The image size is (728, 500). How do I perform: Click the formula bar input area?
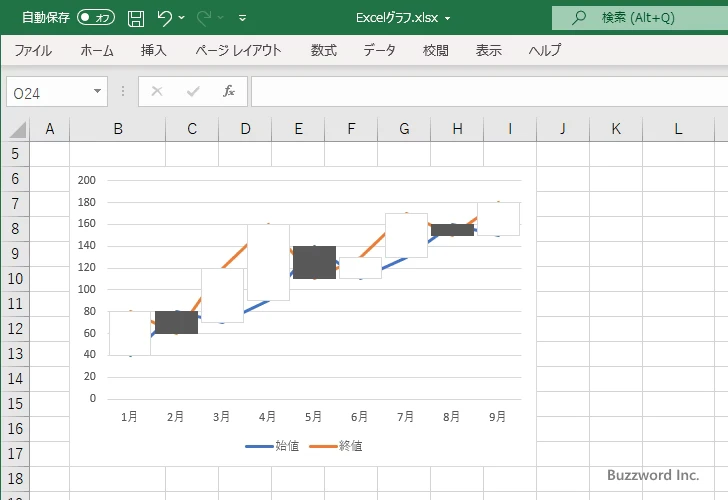(x=489, y=91)
